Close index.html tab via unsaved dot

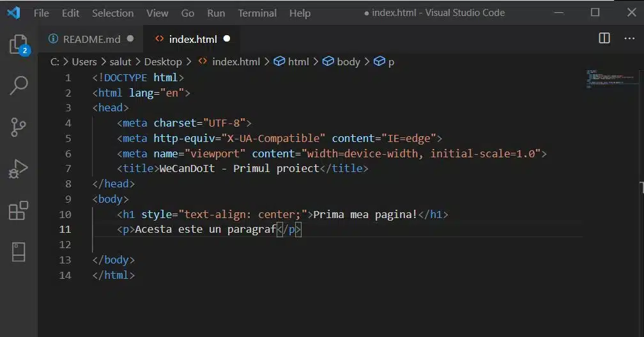[227, 38]
